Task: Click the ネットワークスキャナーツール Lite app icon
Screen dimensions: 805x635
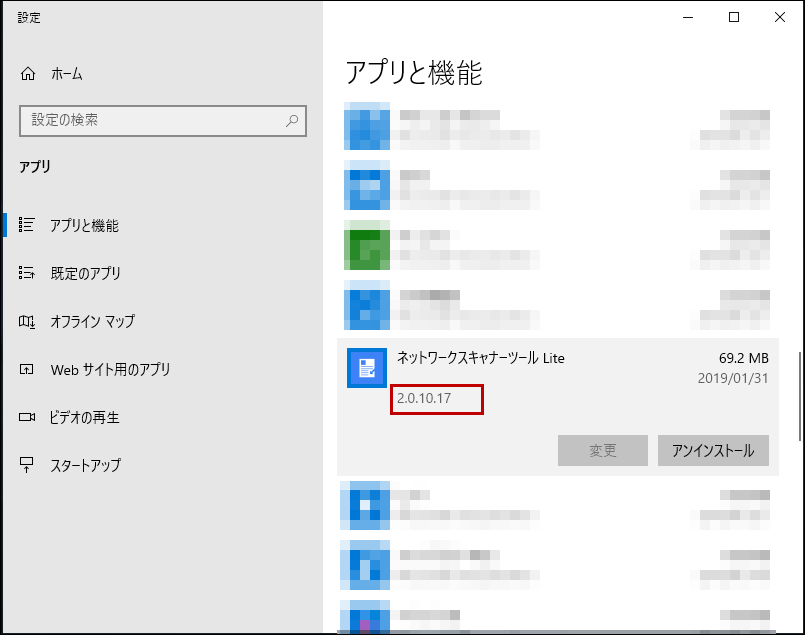Action: [x=367, y=368]
